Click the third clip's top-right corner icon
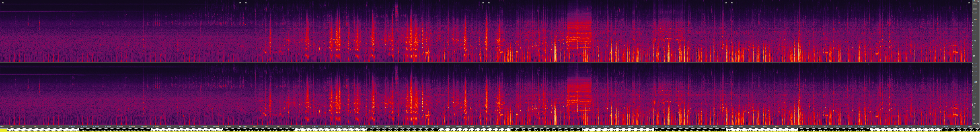 pos(726,2)
